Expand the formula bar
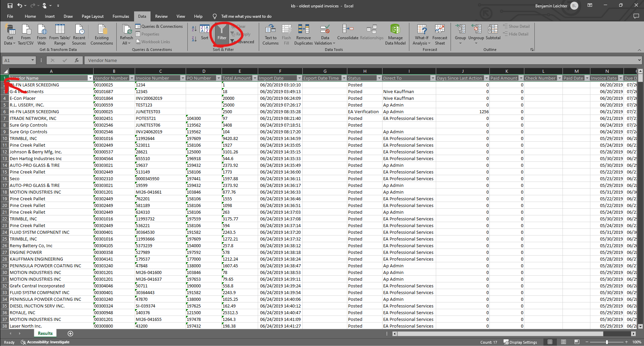644x346 pixels. tap(640, 60)
